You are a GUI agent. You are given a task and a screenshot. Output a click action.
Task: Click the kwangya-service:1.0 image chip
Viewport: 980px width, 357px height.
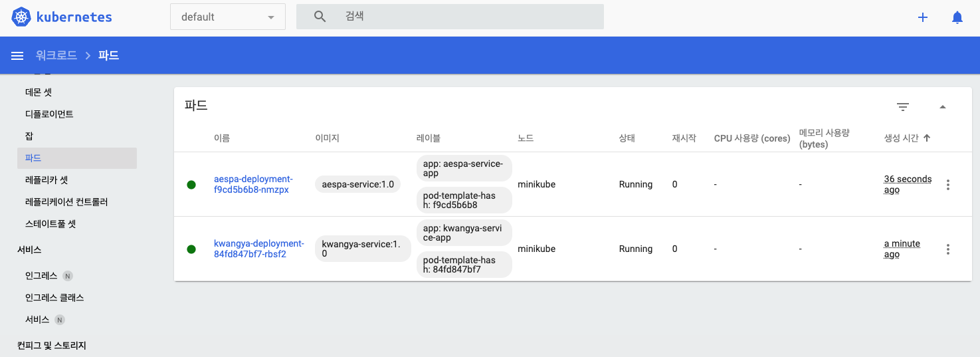(361, 249)
